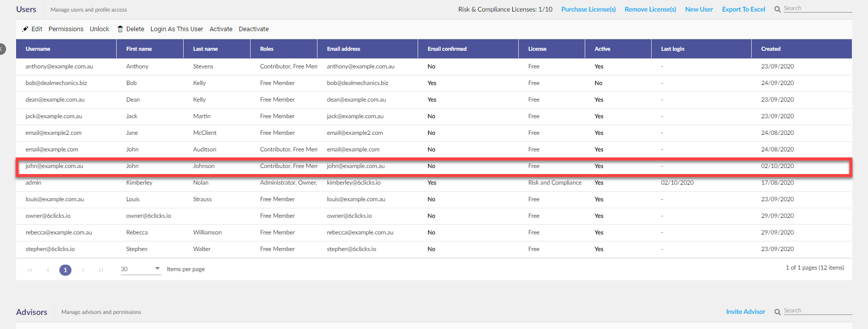Screen dimensions: 868x329
Task: Focus the Users search field
Action: click(818, 9)
